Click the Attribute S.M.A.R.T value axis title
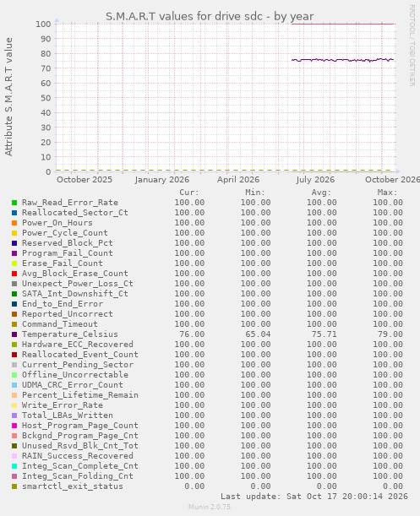 click(8, 97)
